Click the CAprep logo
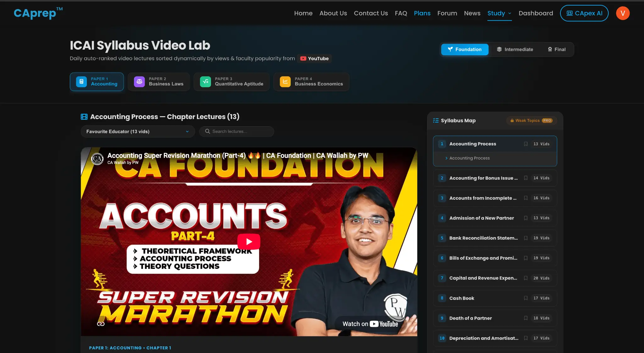This screenshot has height=353, width=644. [x=38, y=13]
